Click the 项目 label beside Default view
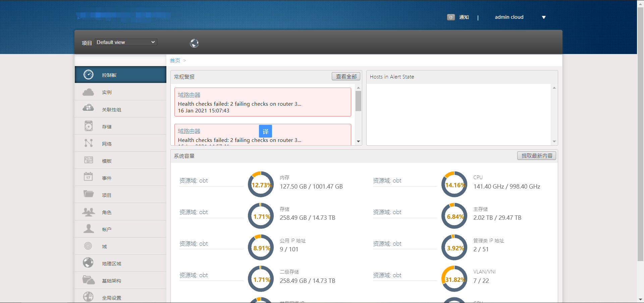Screen dimensions: 644x303 [x=87, y=43]
